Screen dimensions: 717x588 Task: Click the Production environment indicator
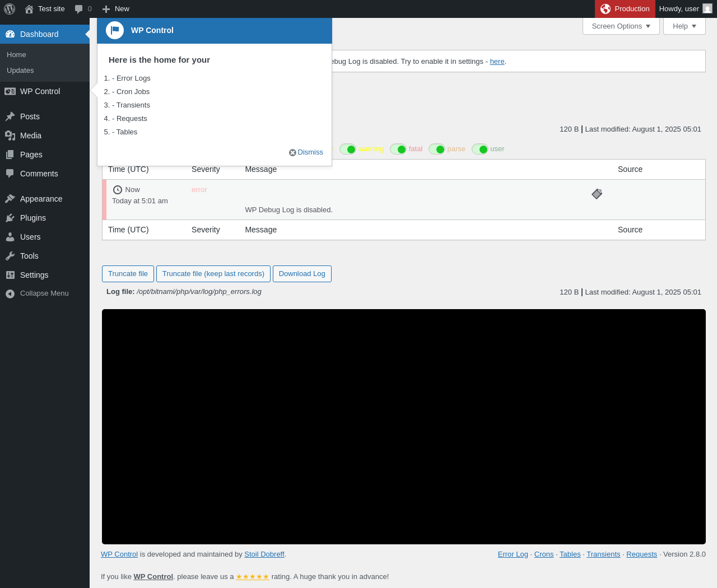[x=625, y=9]
